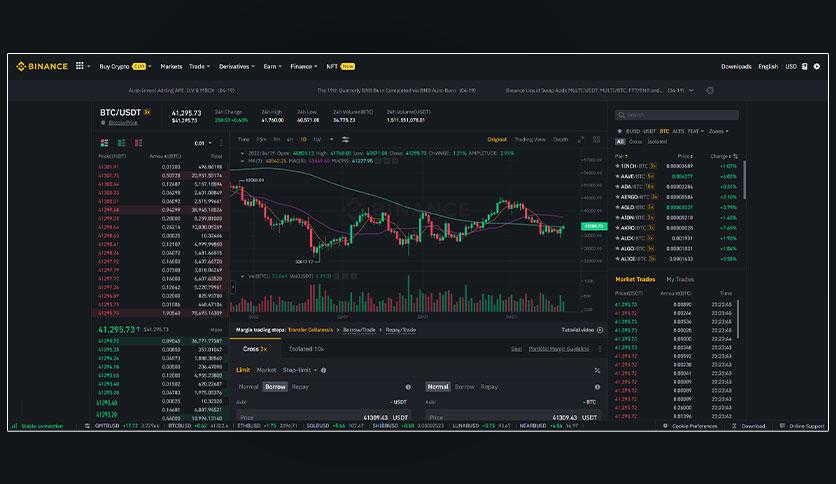Viewport: 836px width, 484px height.
Task: Favorite the ADA/BTC pair star
Action: pos(617,187)
